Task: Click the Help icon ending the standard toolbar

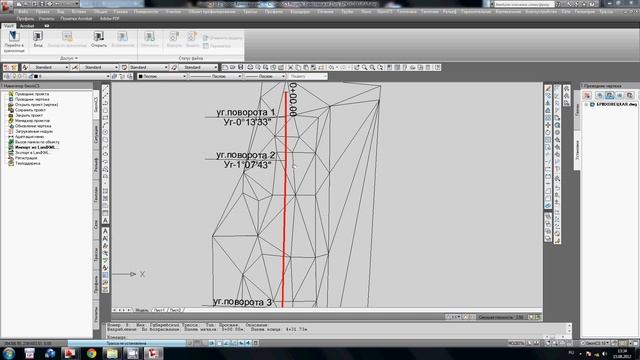Action: [438, 67]
